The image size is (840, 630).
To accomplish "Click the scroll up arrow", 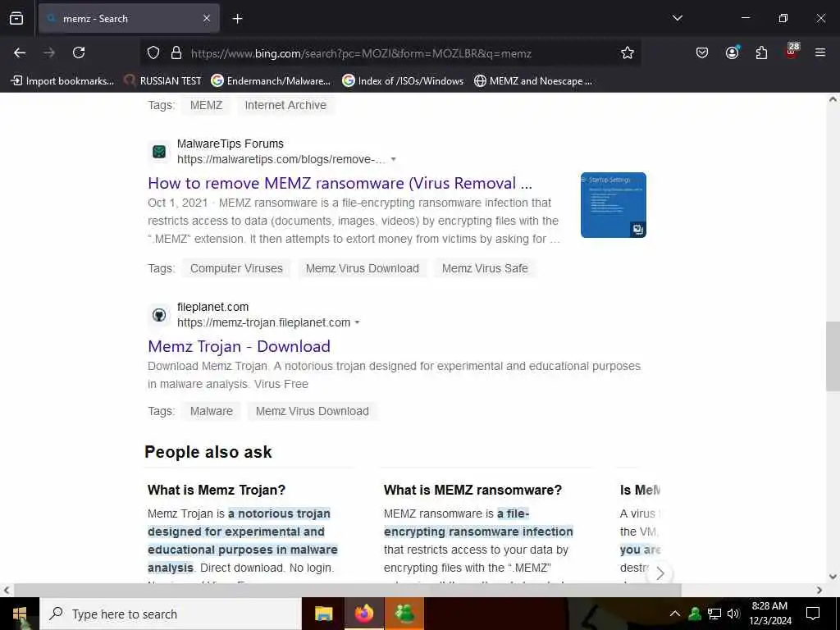I will click(x=833, y=99).
